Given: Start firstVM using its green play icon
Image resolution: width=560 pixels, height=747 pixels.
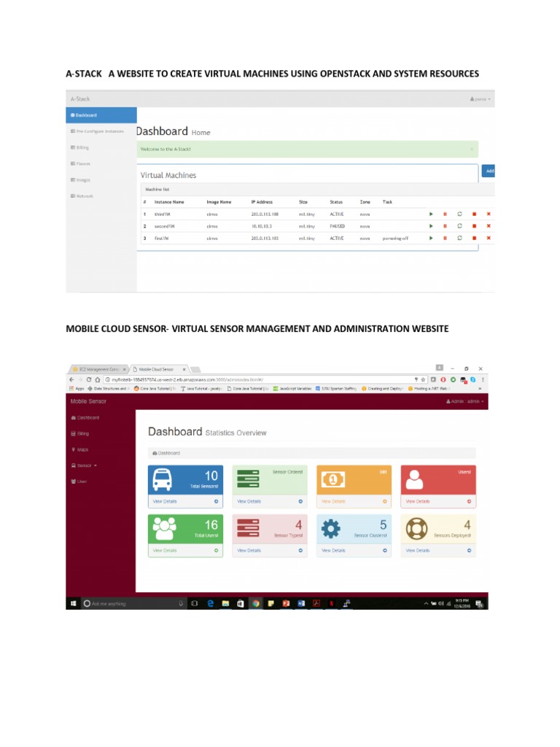Looking at the screenshot, I should tap(431, 239).
